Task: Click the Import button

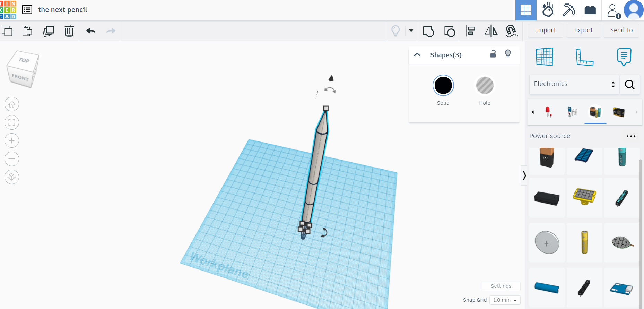Action: 546,31
